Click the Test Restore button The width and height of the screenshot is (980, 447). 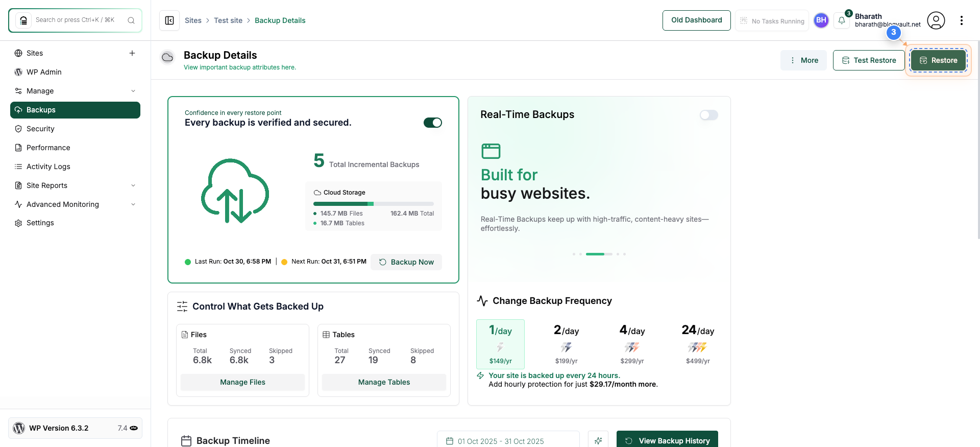pyautogui.click(x=869, y=60)
